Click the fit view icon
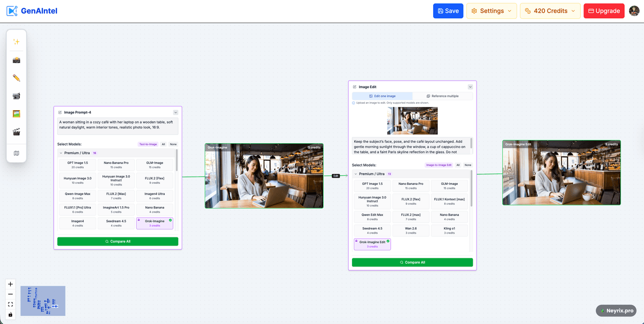The width and height of the screenshot is (644, 324). 10,304
